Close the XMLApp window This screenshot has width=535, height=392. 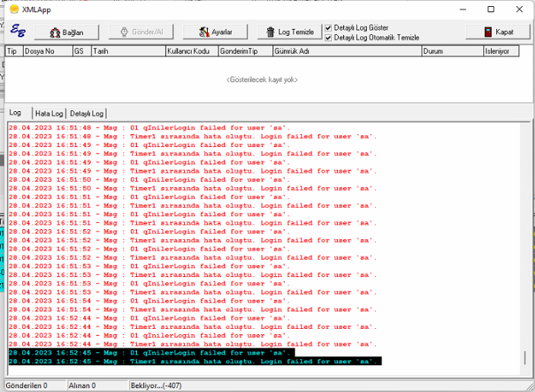(x=519, y=9)
